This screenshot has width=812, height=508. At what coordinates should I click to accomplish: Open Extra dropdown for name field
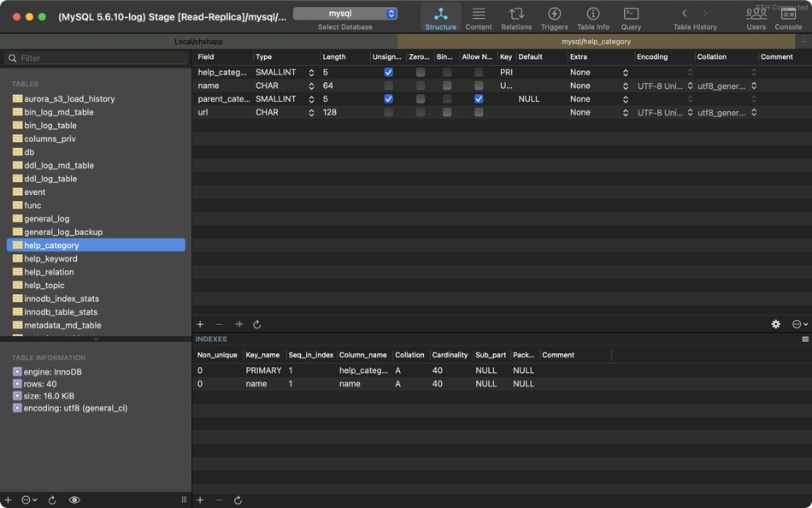pos(625,86)
